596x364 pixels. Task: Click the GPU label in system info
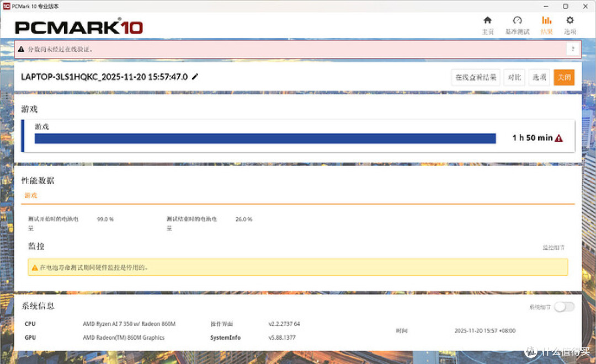coord(30,338)
